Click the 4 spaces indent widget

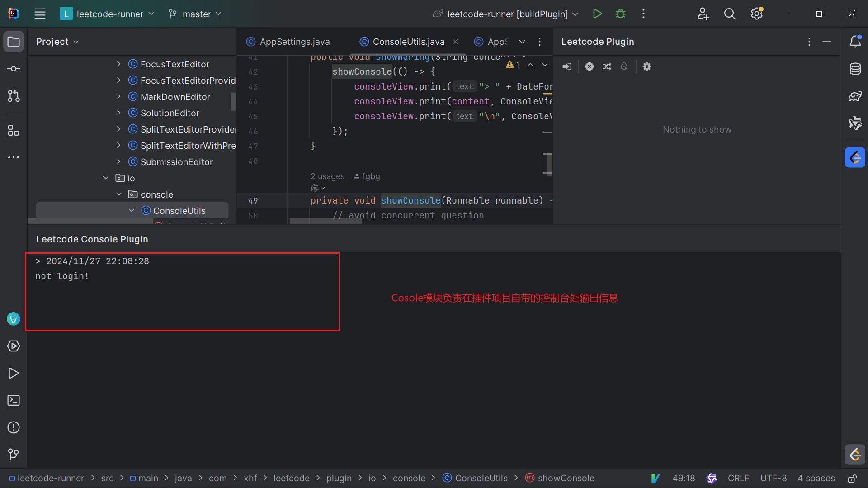(x=816, y=479)
